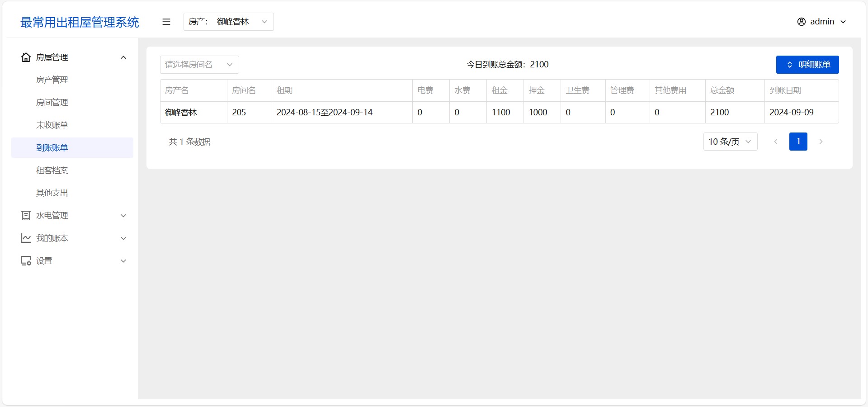This screenshot has height=407, width=868.
Task: Open the 10 条/页 page size dropdown
Action: point(731,142)
